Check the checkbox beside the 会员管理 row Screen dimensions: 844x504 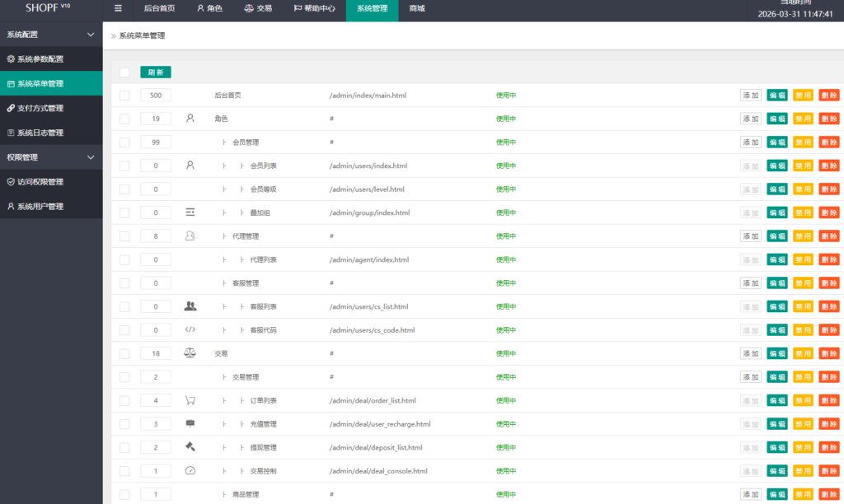pos(124,142)
